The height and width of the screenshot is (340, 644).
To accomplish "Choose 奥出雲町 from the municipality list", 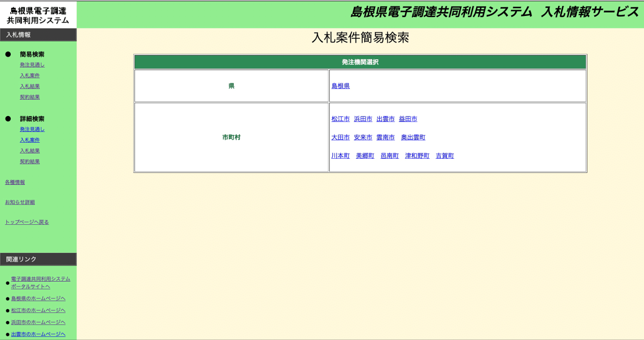I will (x=413, y=138).
